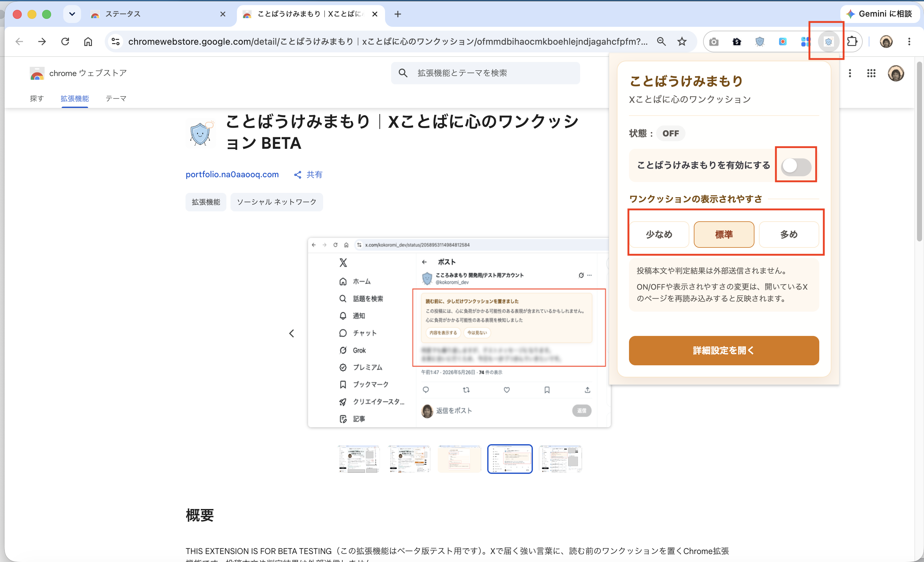This screenshot has height=562, width=924.
Task: Open the Chrome profile avatar
Action: [887, 42]
